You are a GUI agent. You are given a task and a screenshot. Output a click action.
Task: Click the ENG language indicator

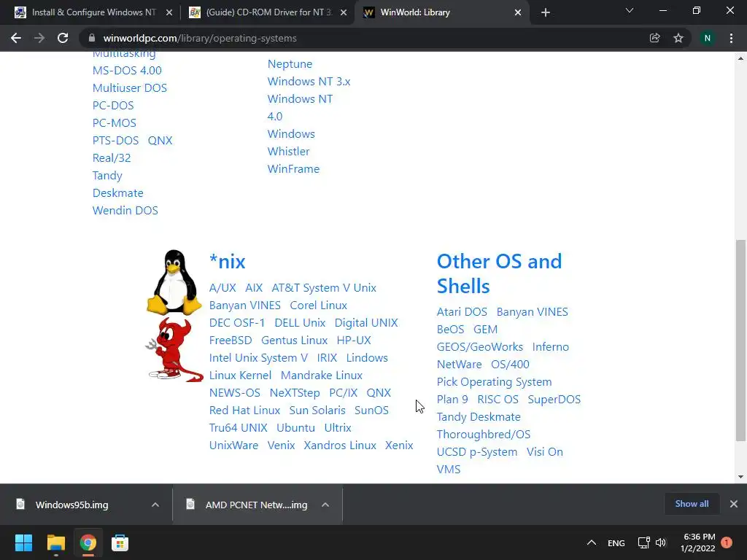pyautogui.click(x=616, y=543)
